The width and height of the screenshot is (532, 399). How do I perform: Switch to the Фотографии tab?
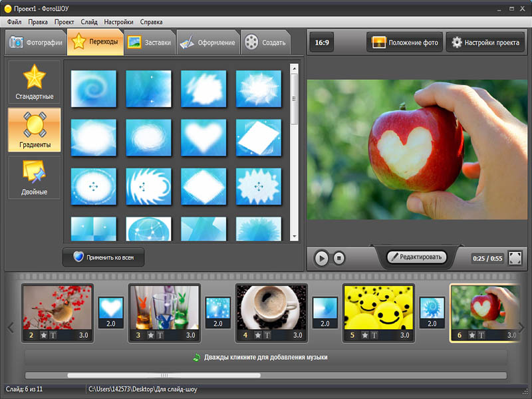[37, 43]
